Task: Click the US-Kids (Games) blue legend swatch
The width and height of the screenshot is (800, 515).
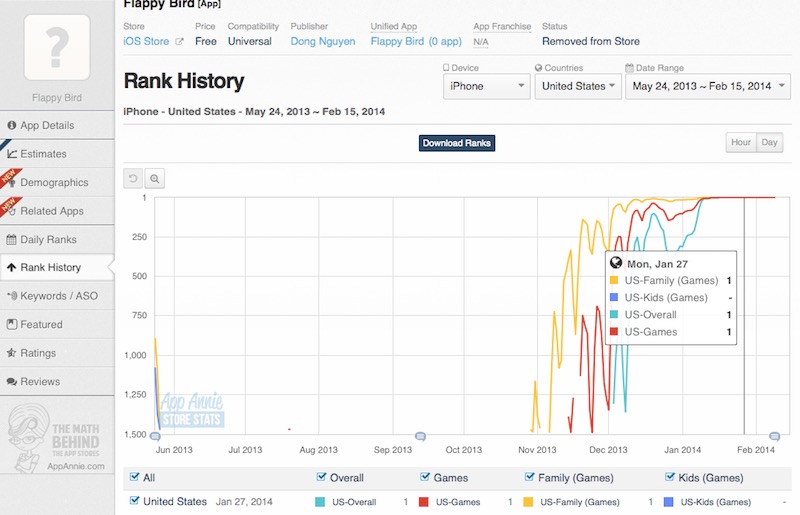Action: click(668, 502)
